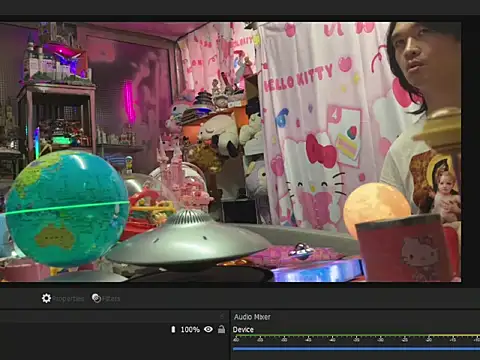Toggle the source lock icon
Screen dimensions: 480x360
pos(221,329)
